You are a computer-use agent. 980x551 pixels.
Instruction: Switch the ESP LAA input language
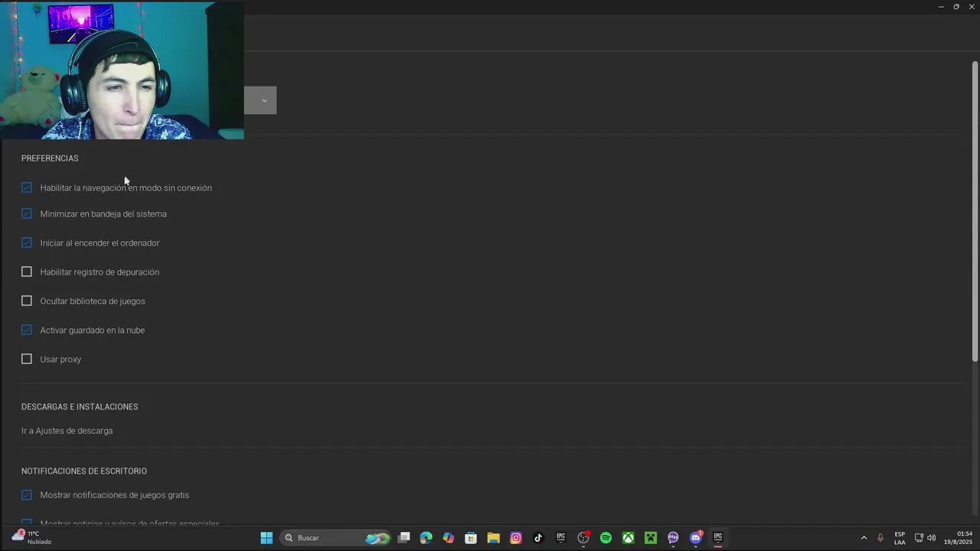point(900,538)
